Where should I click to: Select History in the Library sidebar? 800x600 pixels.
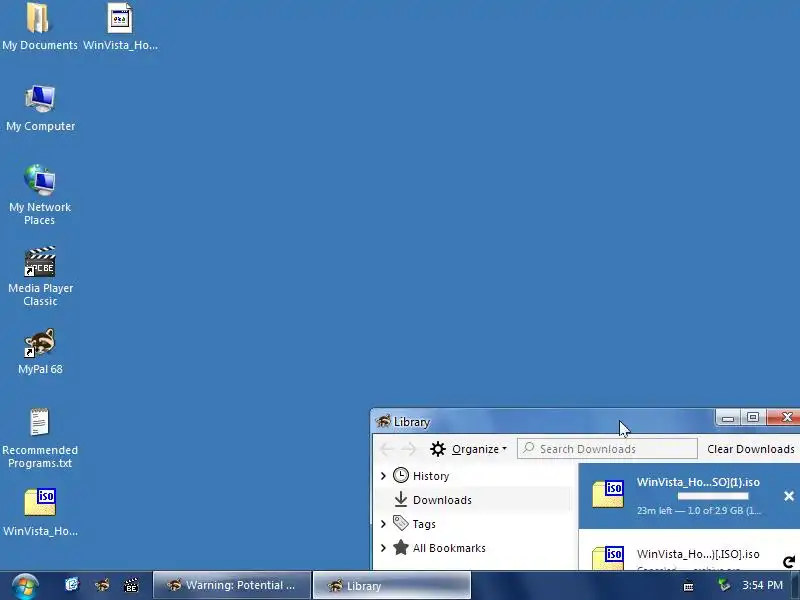coord(431,476)
